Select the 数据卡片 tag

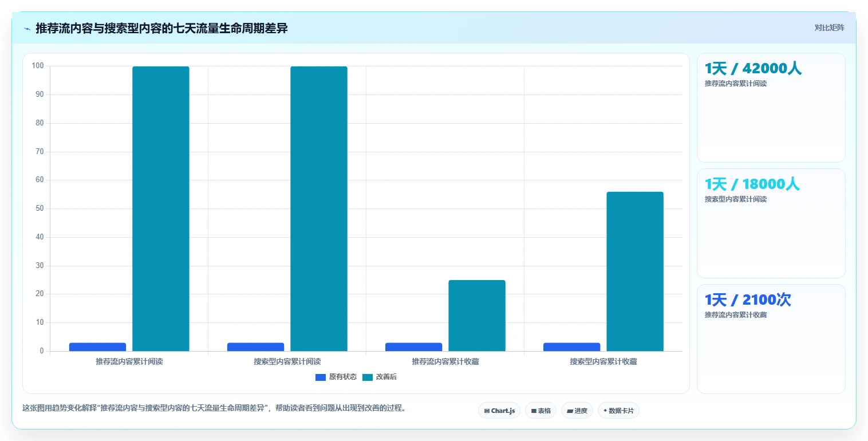pos(618,411)
